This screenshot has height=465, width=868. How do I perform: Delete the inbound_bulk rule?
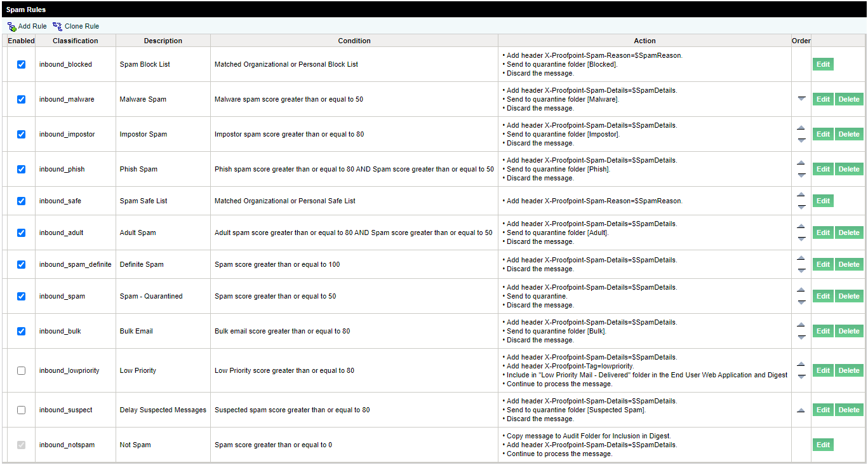(849, 331)
